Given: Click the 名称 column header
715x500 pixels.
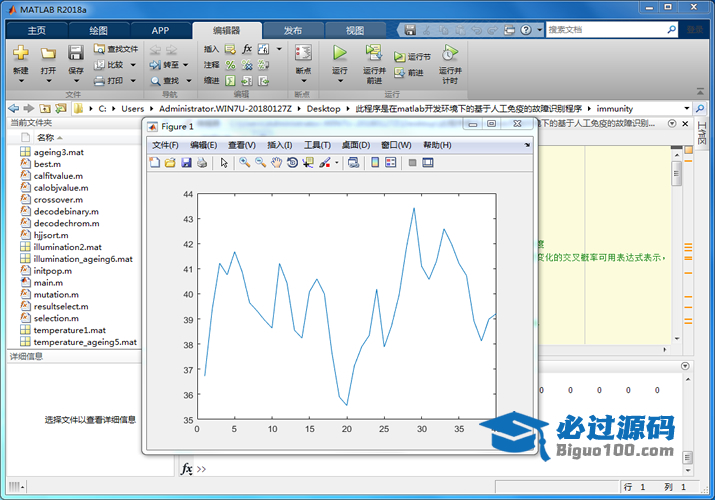Looking at the screenshot, I should 45,137.
